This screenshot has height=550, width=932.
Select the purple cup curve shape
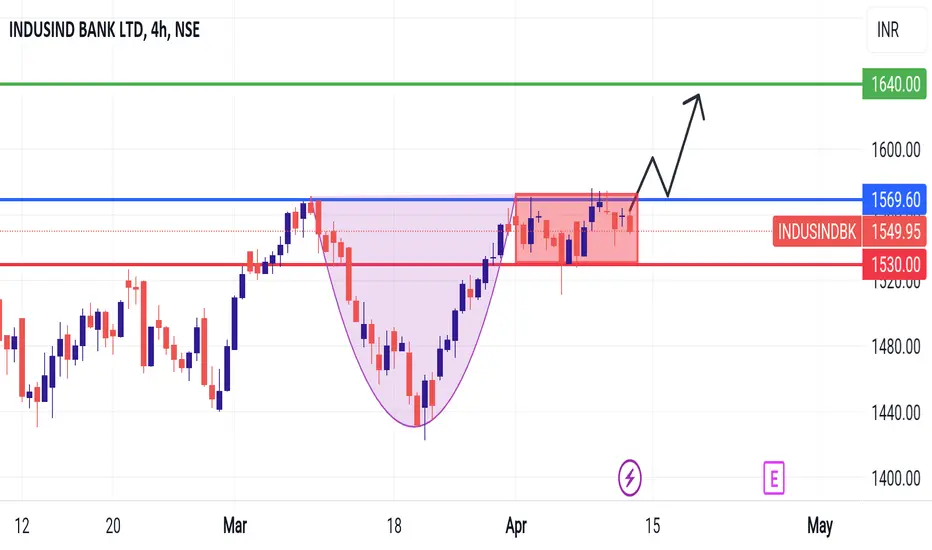coord(414,311)
